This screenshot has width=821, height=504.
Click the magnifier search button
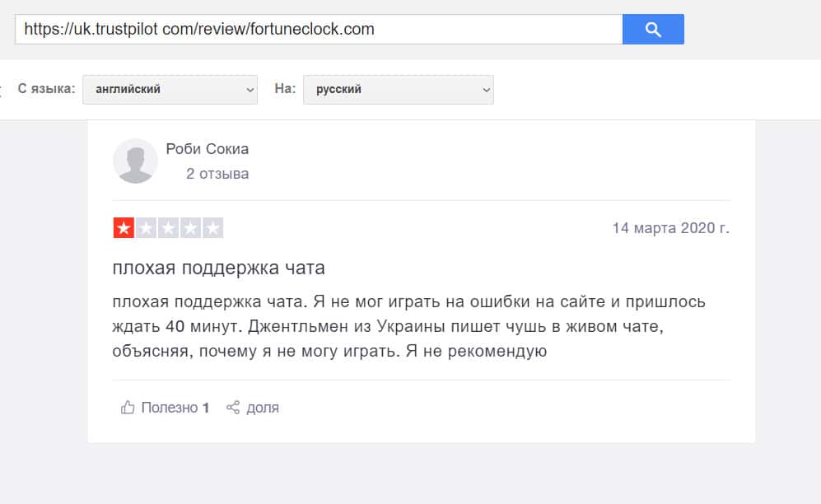coord(653,30)
